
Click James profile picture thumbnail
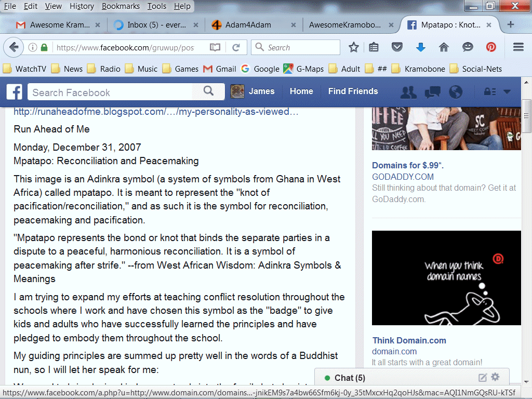click(x=237, y=91)
